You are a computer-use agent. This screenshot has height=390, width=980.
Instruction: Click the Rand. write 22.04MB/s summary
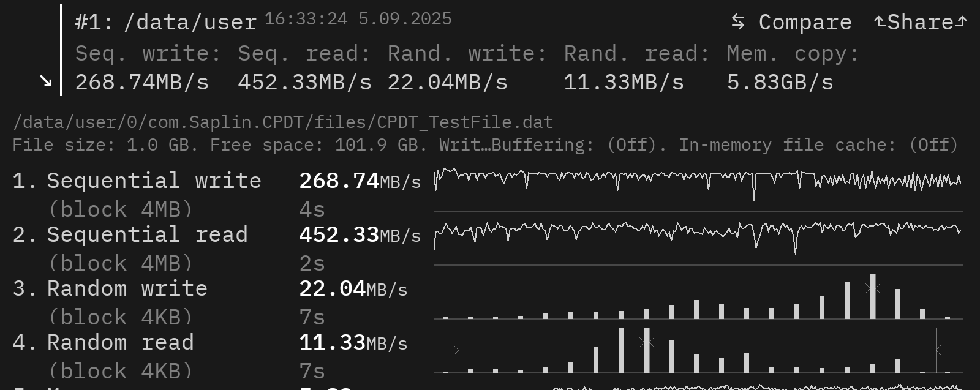click(x=466, y=68)
